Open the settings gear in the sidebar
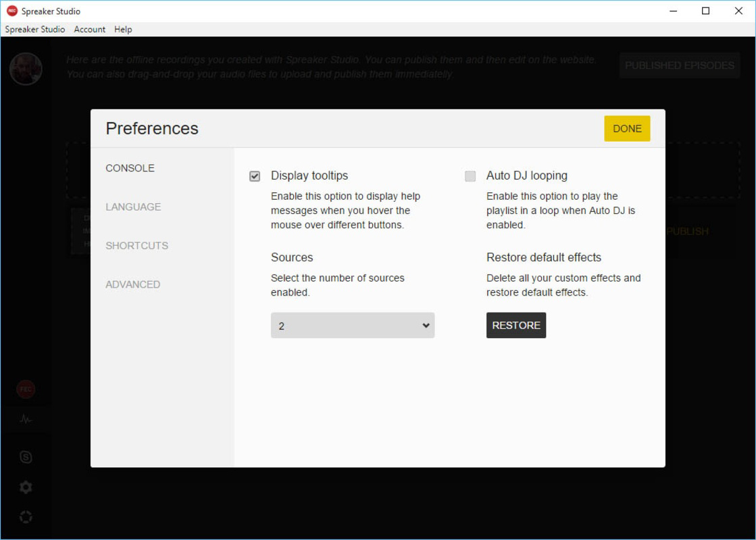The width and height of the screenshot is (756, 540). pos(26,487)
